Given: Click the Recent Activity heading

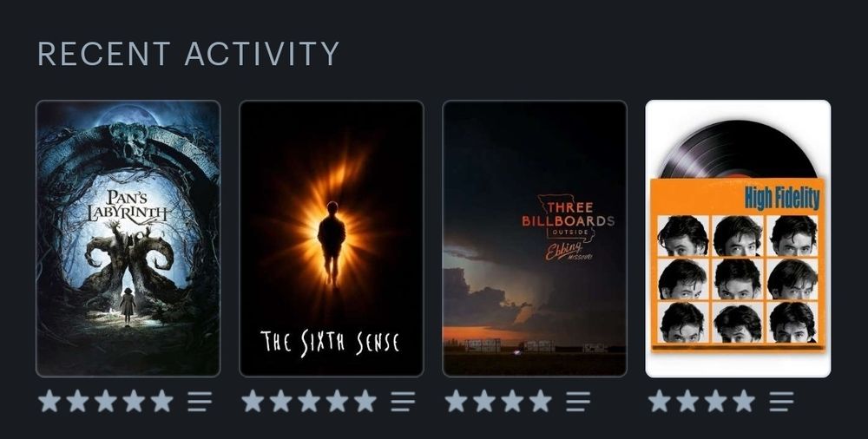Looking at the screenshot, I should (x=188, y=54).
